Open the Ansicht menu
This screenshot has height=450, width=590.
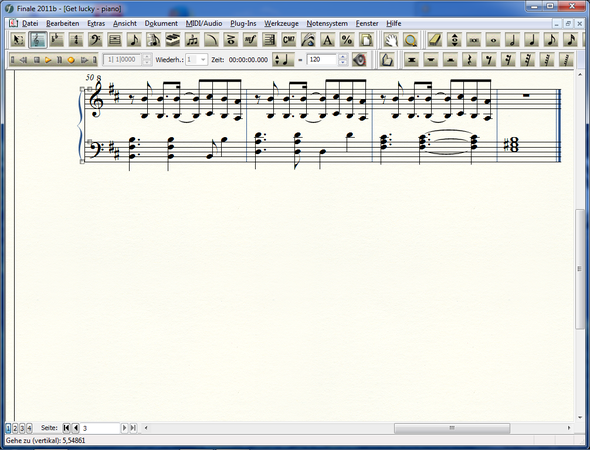(x=125, y=23)
